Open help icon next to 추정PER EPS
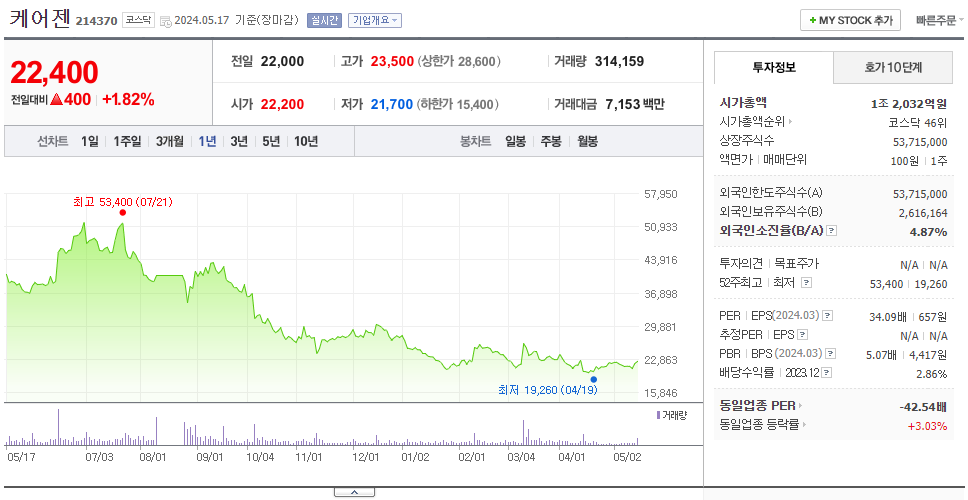Image resolution: width=968 pixels, height=500 pixels. 802,335
